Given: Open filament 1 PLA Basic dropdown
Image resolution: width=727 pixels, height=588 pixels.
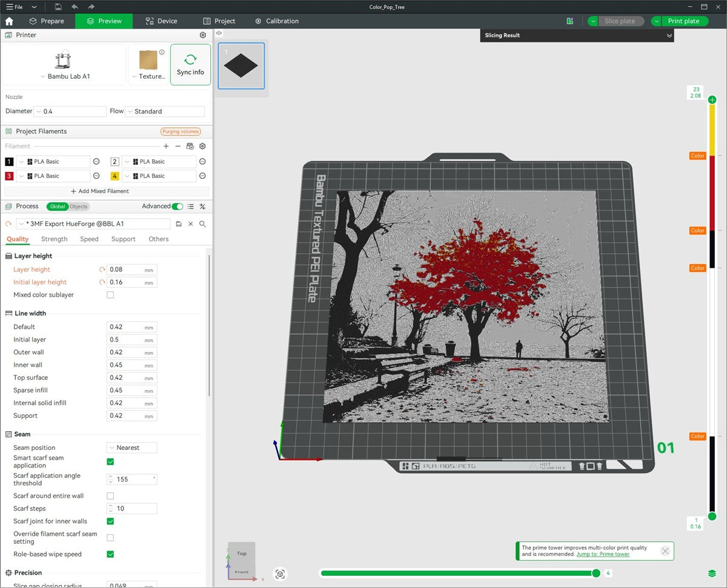Looking at the screenshot, I should [x=53, y=162].
